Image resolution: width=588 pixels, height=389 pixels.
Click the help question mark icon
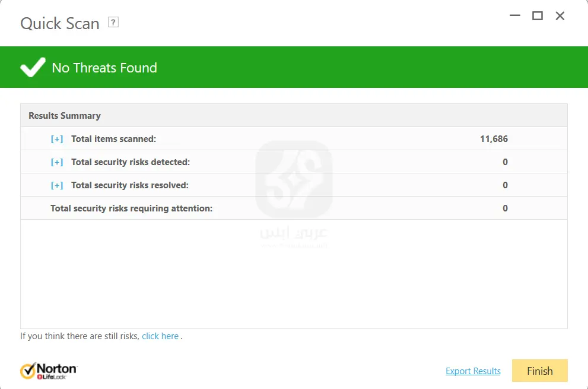[113, 23]
